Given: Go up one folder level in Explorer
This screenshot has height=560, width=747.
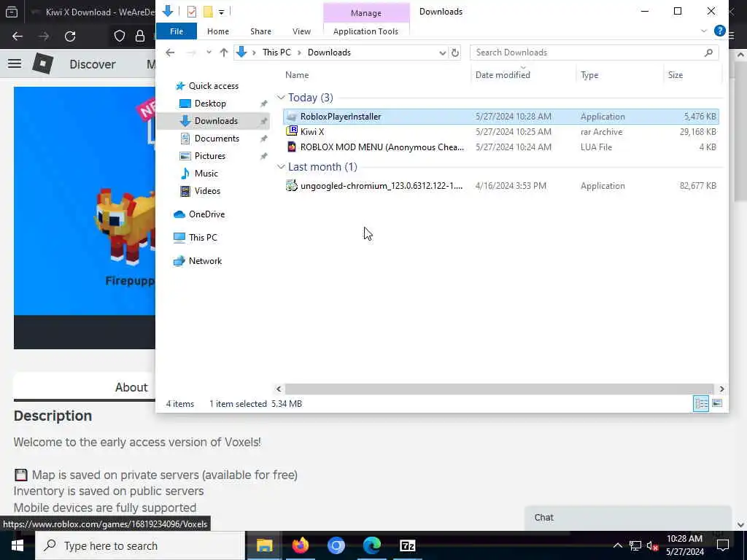Looking at the screenshot, I should 223,52.
